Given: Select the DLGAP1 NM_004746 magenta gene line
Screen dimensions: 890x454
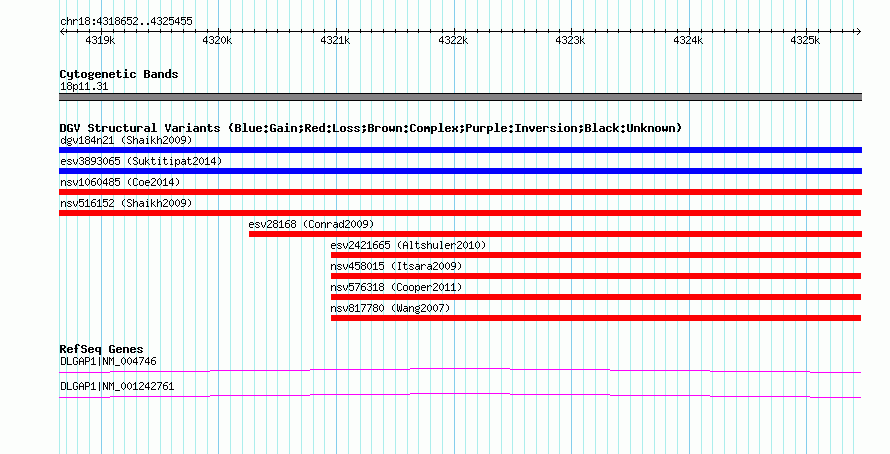Looking at the screenshot, I should (x=460, y=371).
